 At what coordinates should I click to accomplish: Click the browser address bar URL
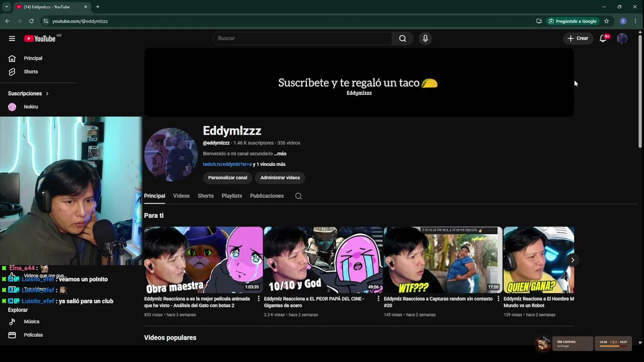[80, 21]
